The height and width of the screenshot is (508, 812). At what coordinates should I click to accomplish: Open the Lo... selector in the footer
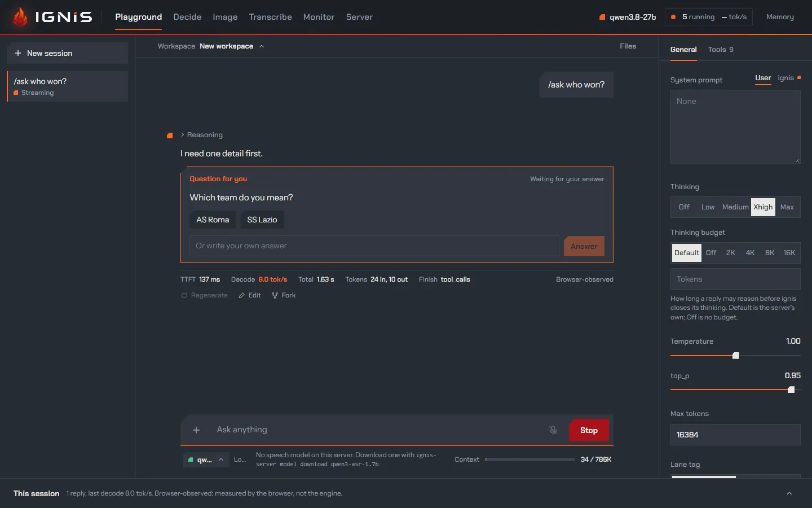click(x=240, y=459)
